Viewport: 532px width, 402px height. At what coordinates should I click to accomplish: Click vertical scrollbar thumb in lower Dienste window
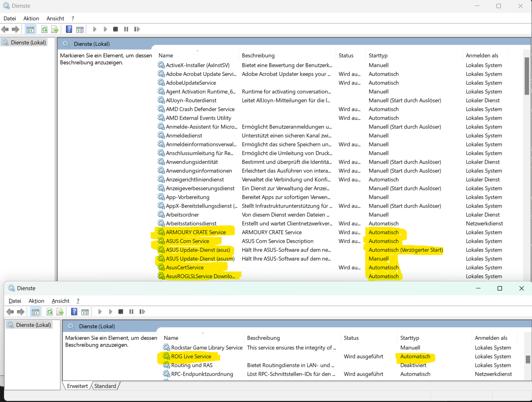tap(528, 359)
